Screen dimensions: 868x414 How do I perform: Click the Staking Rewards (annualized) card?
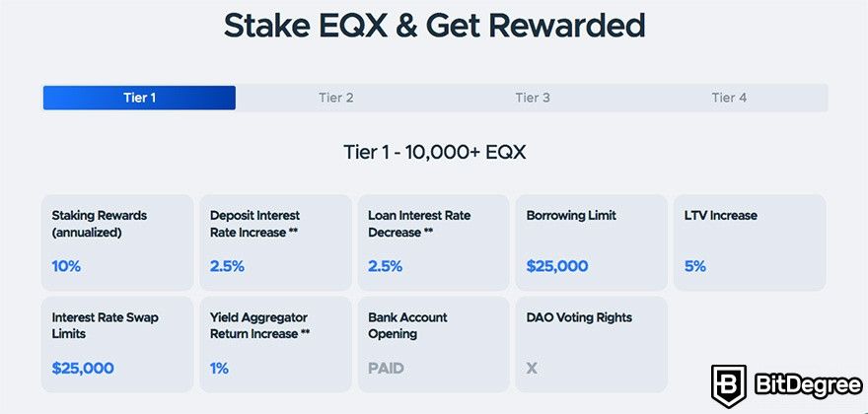(x=117, y=242)
